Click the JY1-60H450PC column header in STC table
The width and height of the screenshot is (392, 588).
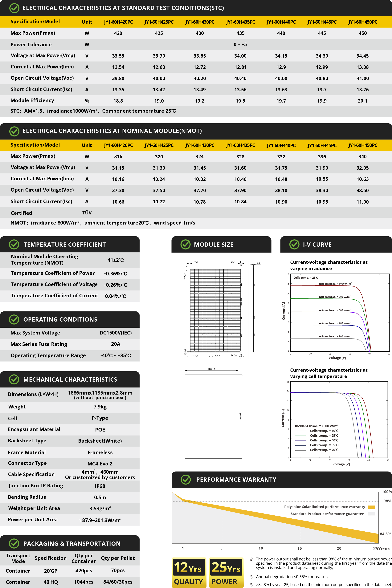363,22
